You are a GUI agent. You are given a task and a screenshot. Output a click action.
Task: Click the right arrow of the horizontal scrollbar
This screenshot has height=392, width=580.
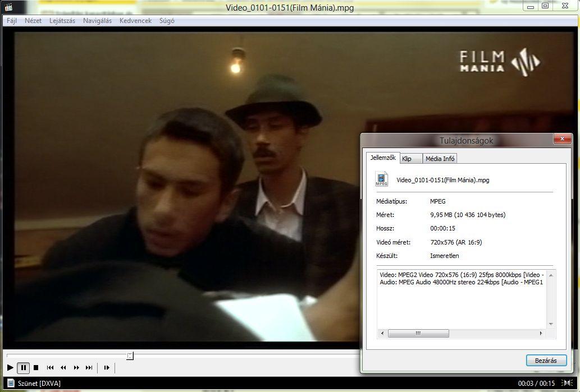[x=541, y=333]
